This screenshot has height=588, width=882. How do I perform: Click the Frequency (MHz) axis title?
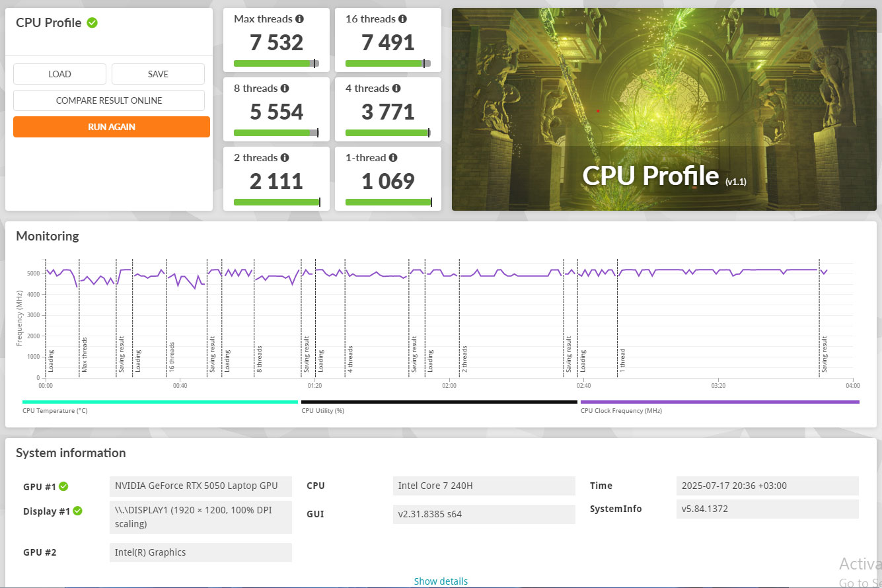point(18,320)
